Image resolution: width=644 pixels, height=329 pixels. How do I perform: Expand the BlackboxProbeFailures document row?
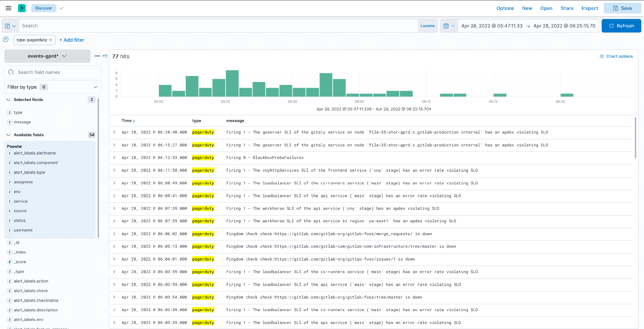click(114, 158)
